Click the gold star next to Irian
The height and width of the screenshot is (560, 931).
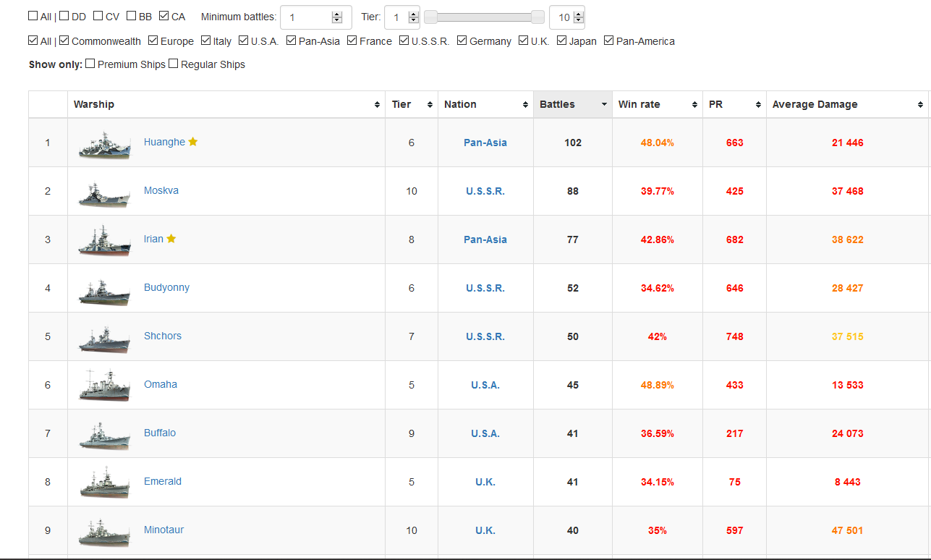point(171,239)
